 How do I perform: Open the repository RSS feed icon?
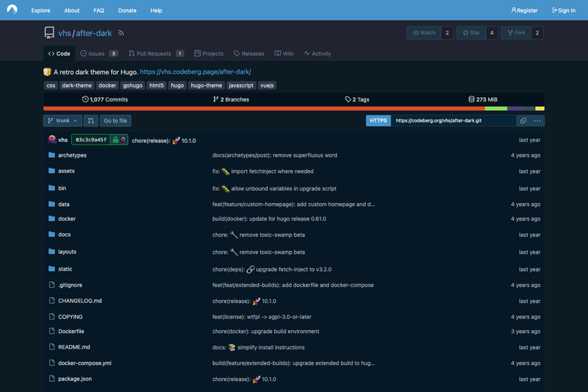[121, 33]
